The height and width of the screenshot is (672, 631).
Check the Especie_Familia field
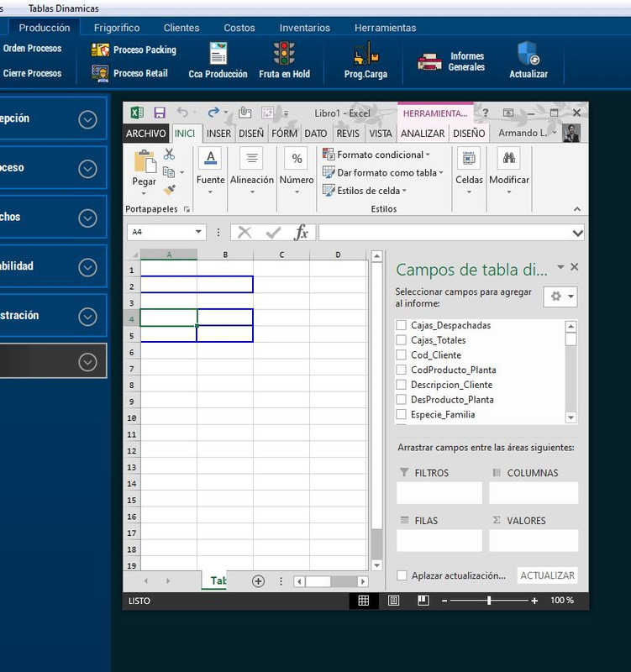pos(402,414)
